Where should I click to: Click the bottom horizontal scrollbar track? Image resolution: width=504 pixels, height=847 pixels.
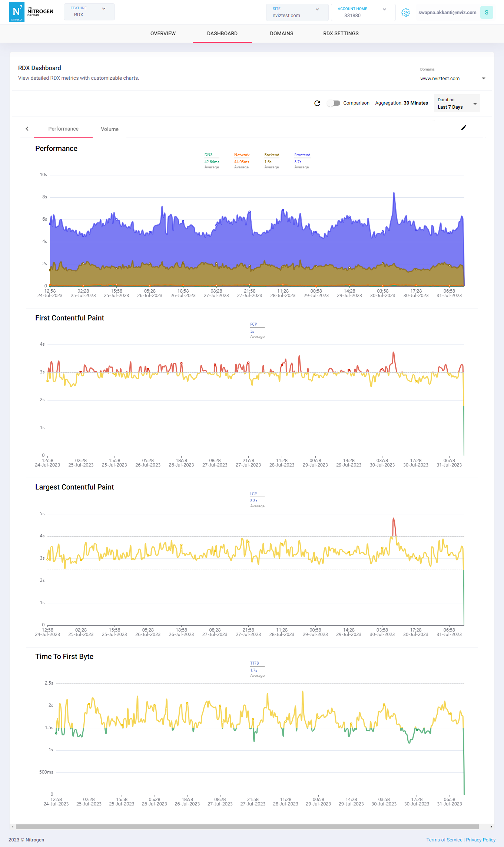click(x=247, y=827)
